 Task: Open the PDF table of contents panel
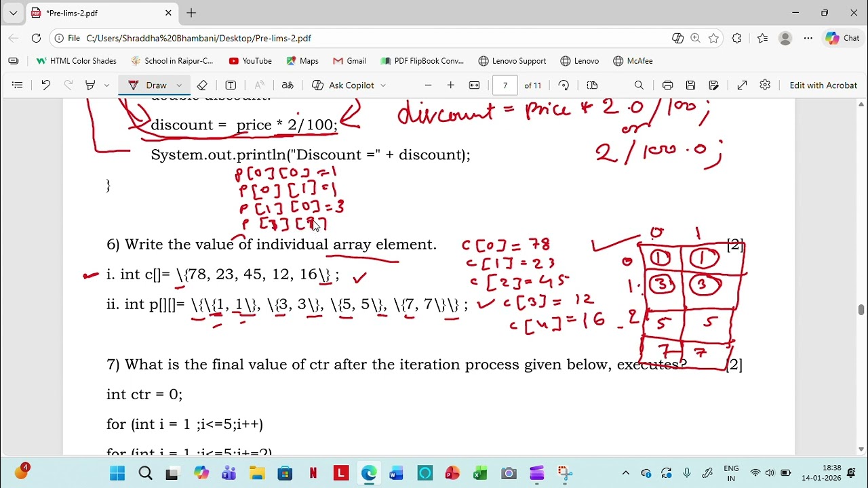18,85
